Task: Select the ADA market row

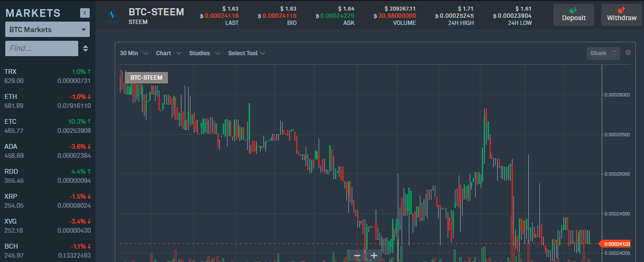Action: point(48,151)
